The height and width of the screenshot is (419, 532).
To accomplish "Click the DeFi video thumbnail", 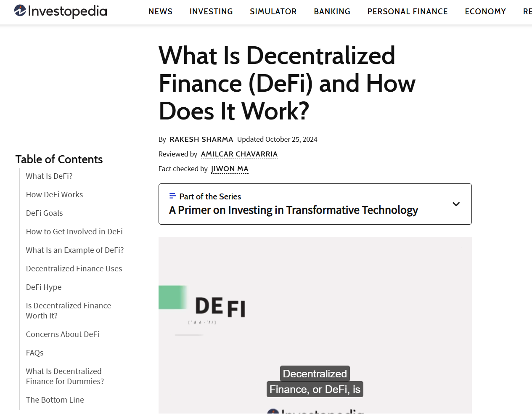I will (x=315, y=325).
